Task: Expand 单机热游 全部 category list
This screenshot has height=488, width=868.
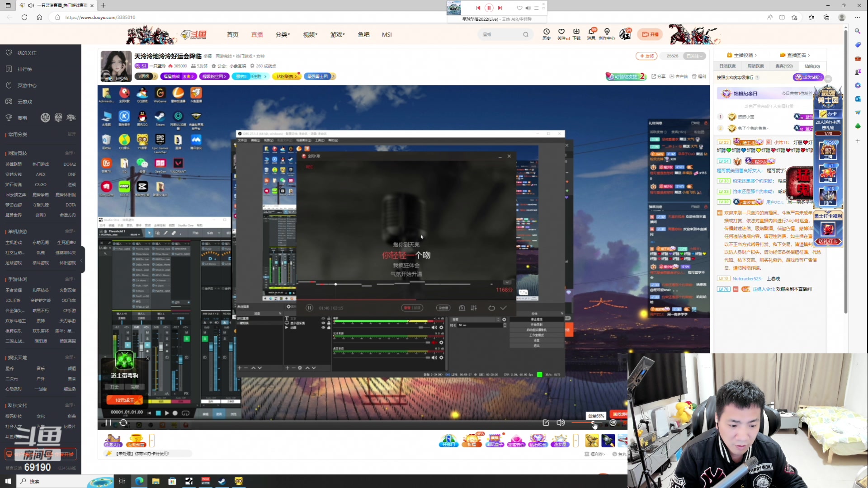Action: coord(70,231)
